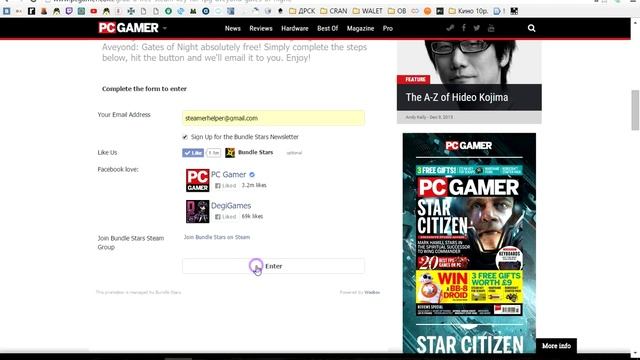Open the red YouTube bookmark in bookmarks bar
640x360 pixels.
pos(93,11)
